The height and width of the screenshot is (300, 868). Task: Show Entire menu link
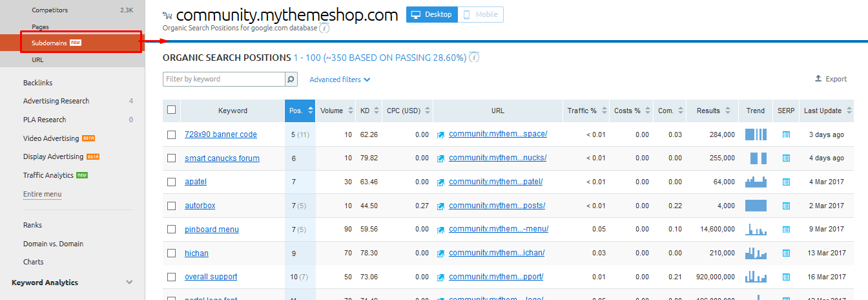point(43,194)
